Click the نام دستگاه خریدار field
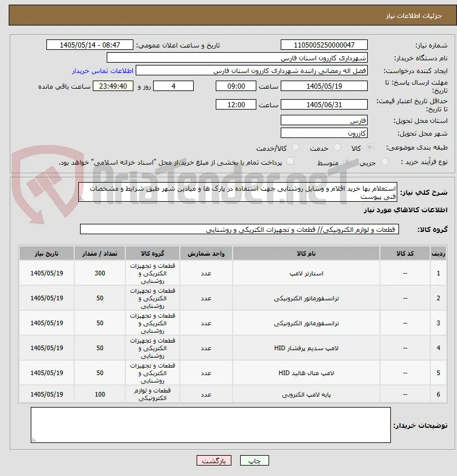 pos(237,57)
